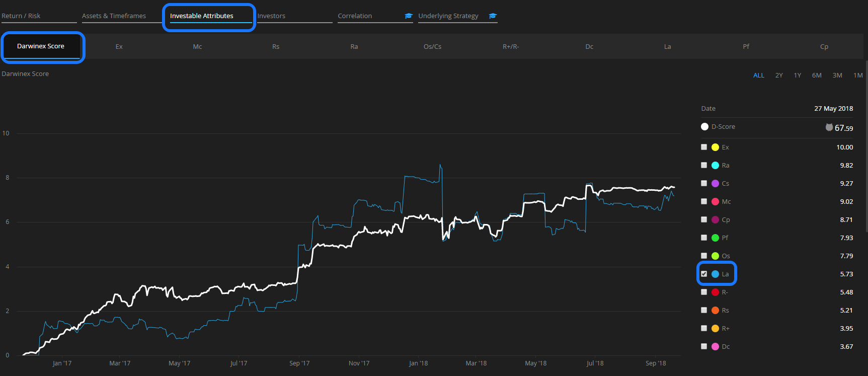Click the purple Cs color dot

715,183
